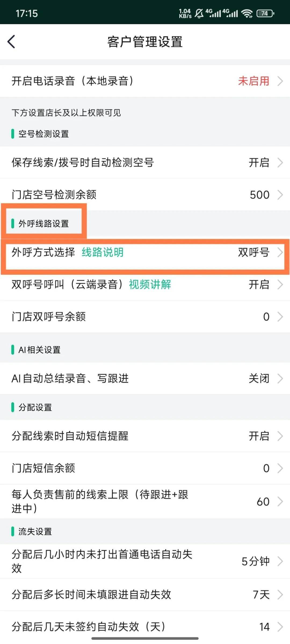Viewport: 290px width, 644px height.
Task: Open 门店双呼号余额 row
Action: click(145, 317)
